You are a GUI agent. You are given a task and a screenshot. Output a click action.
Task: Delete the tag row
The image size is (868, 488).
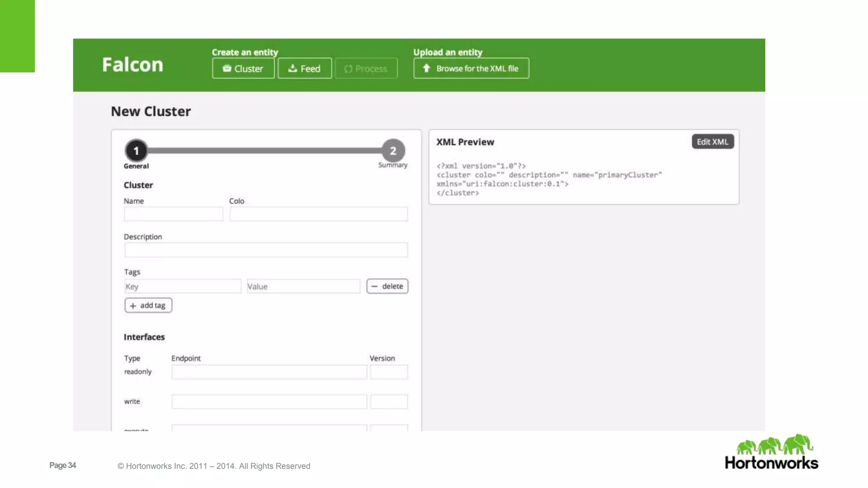(387, 286)
